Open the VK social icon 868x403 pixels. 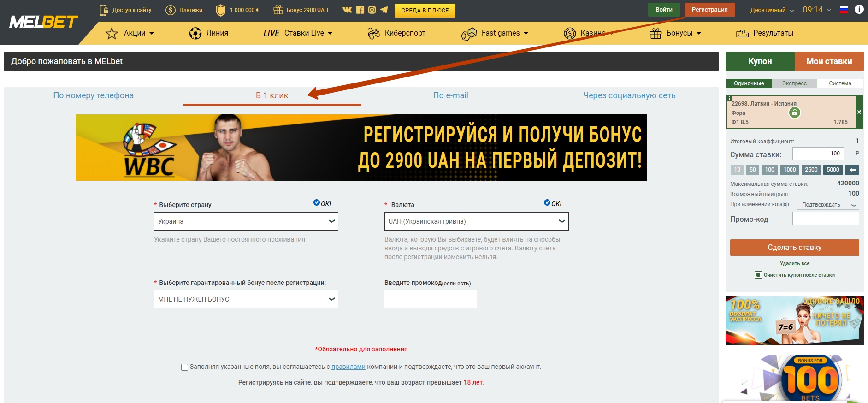point(347,10)
